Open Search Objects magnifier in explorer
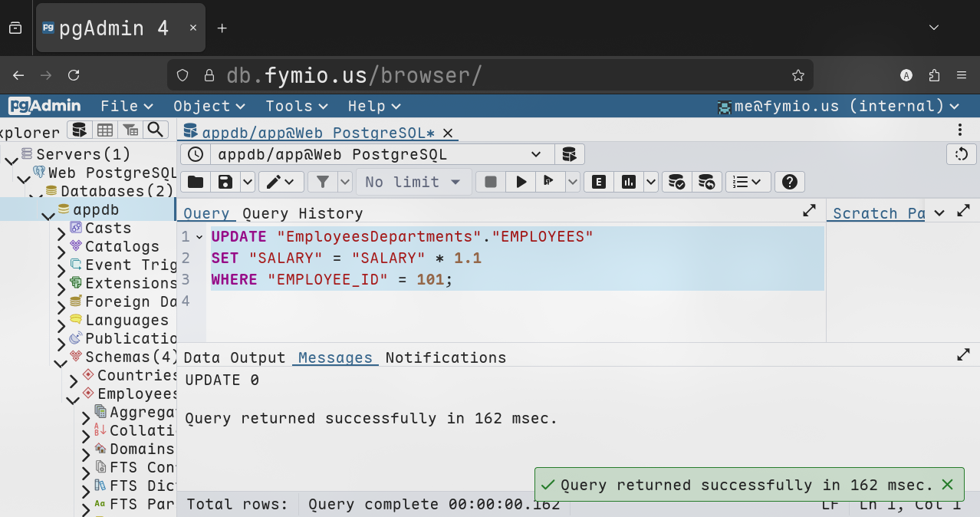The width and height of the screenshot is (980, 517). click(x=156, y=130)
